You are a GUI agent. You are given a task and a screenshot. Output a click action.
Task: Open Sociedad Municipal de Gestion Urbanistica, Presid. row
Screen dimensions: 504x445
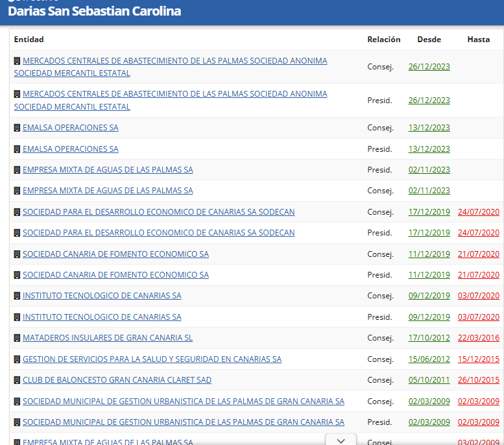184,422
